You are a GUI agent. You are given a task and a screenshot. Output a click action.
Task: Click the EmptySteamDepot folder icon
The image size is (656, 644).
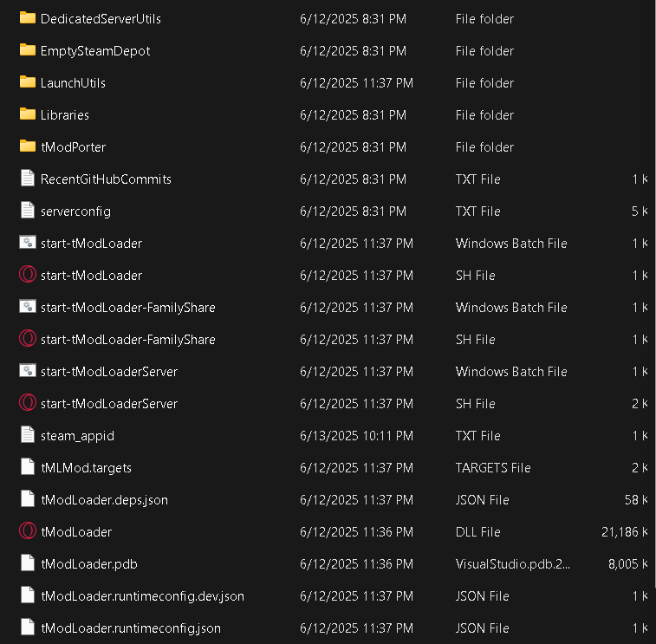[28, 50]
